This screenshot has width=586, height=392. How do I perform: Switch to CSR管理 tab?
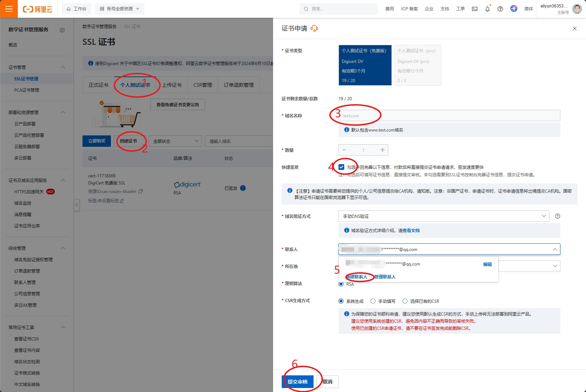203,85
